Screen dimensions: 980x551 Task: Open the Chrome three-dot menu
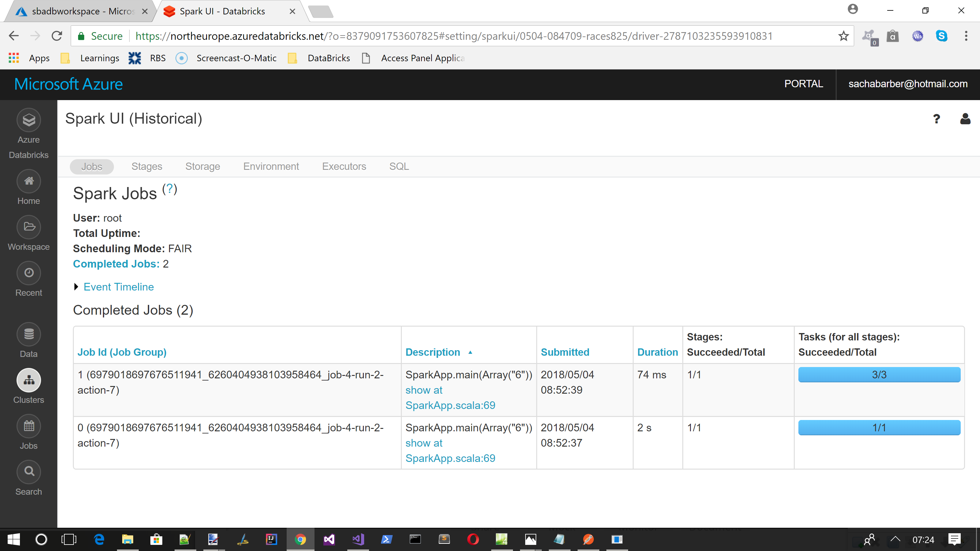coord(966,36)
